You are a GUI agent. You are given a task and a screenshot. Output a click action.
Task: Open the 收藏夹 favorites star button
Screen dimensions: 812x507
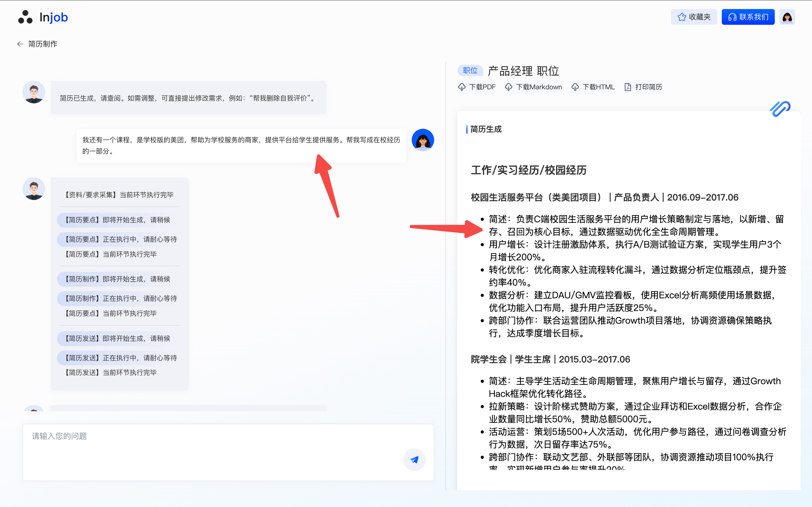tap(694, 17)
